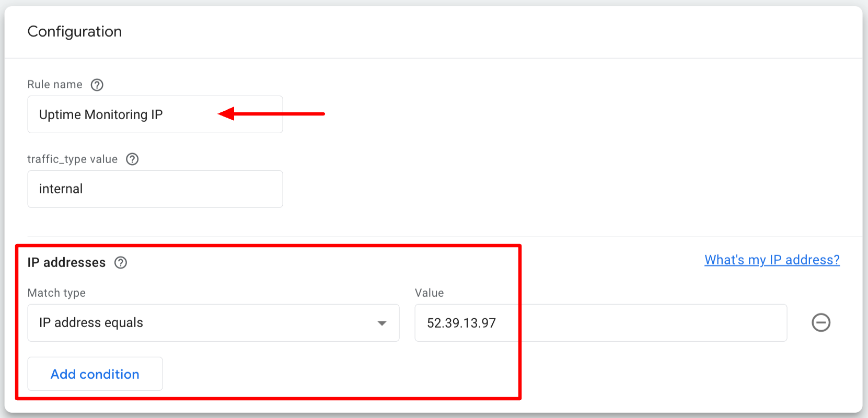Click the traffic_type value help icon
Screen dimensions: 868x418
click(x=132, y=159)
